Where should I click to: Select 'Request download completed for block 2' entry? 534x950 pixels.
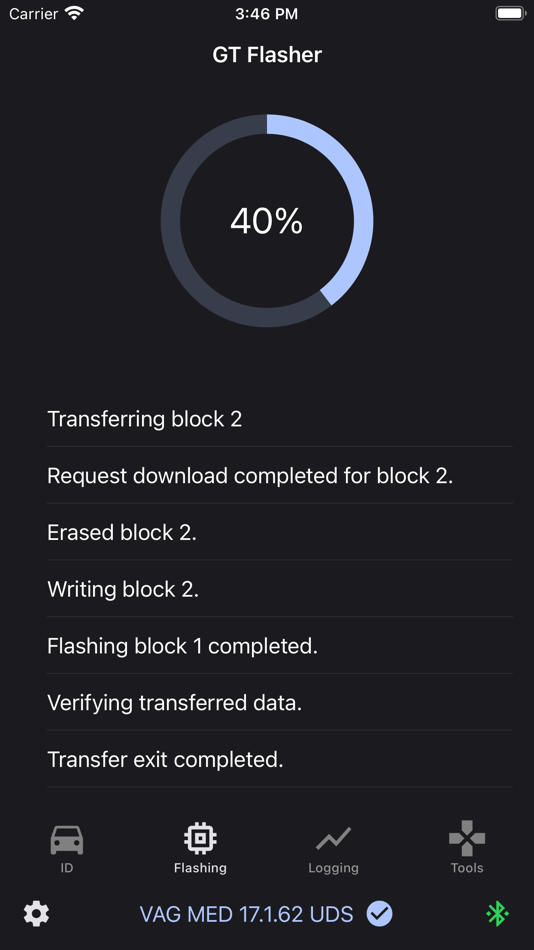coord(279,476)
